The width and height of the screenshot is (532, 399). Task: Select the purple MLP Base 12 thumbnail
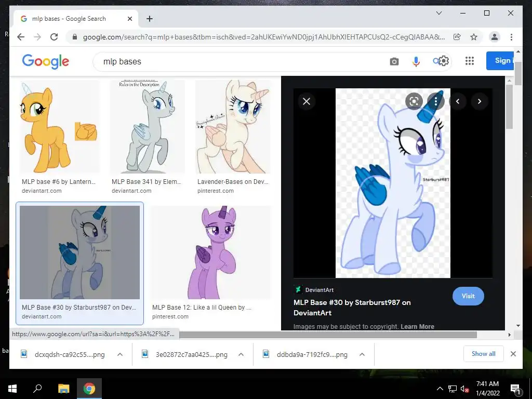click(211, 252)
